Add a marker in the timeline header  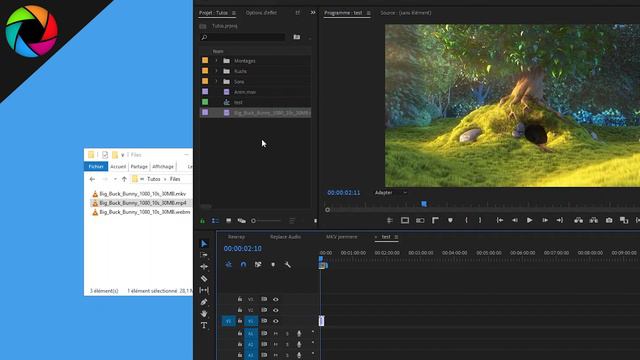(x=273, y=264)
